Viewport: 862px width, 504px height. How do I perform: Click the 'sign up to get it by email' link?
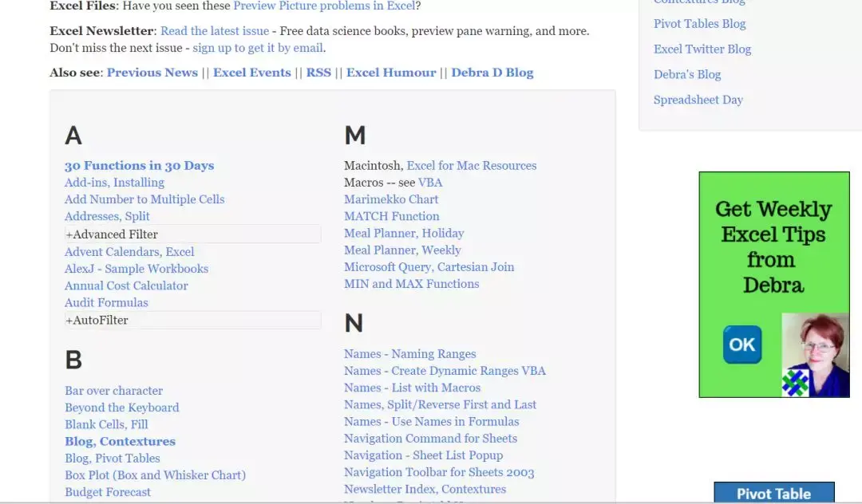pyautogui.click(x=257, y=48)
